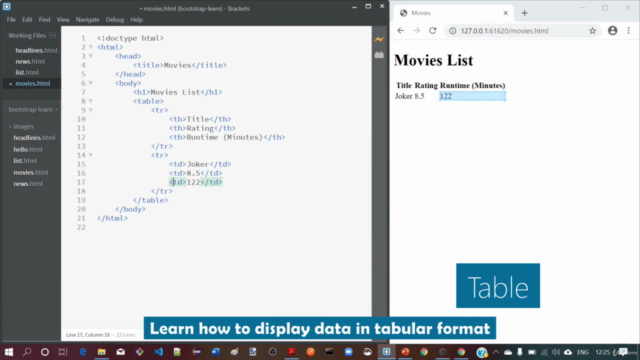Click the taskbar clock showing 12:25
The image size is (640, 360).
click(x=602, y=352)
